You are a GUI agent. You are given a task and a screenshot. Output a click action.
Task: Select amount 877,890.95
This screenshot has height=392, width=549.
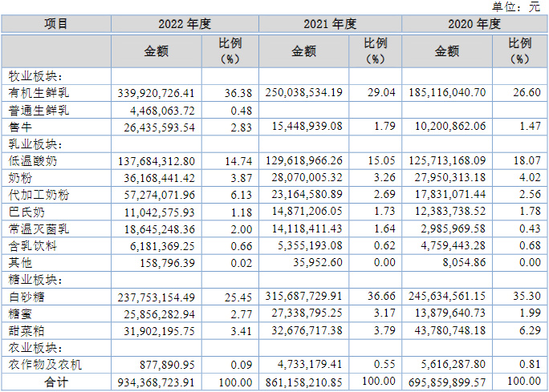[167, 365]
